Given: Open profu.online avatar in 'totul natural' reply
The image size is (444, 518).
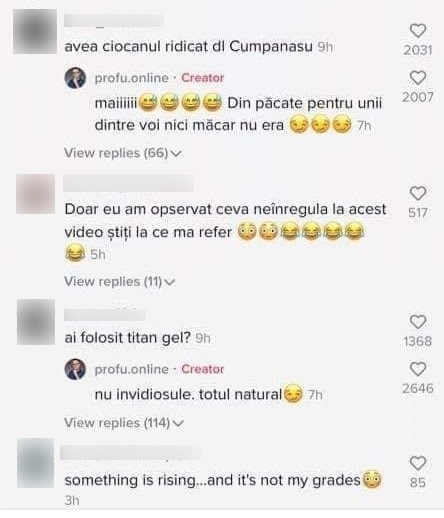Looking at the screenshot, I should click(75, 369).
